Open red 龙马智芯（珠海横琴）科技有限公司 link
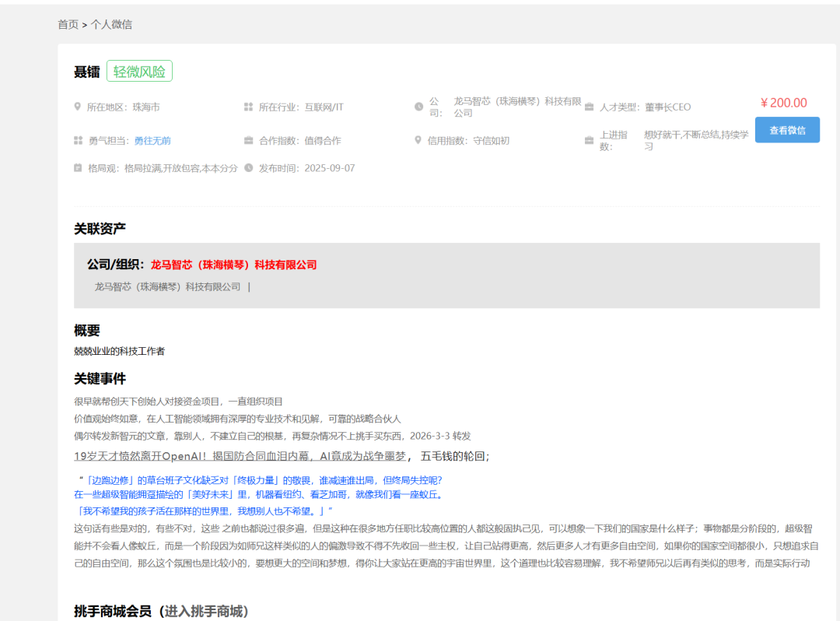This screenshot has height=621, width=840. point(233,265)
